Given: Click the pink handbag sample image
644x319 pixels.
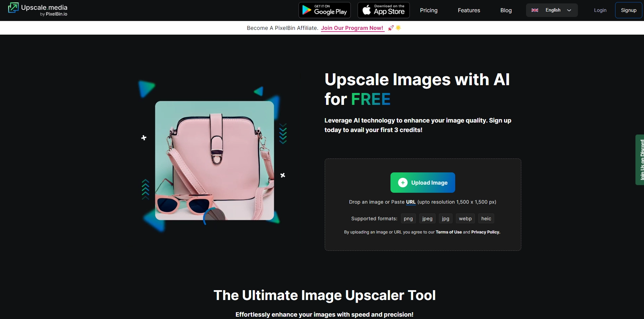Looking at the screenshot, I should pyautogui.click(x=214, y=160).
